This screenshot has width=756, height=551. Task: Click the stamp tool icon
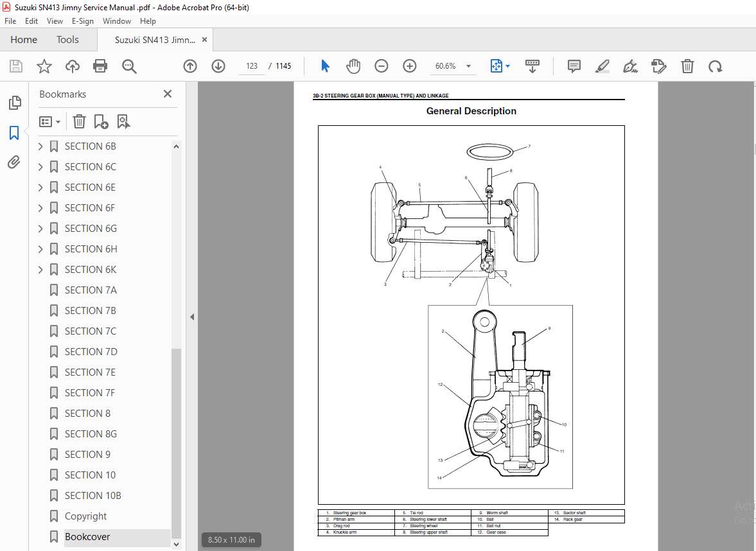[x=658, y=66]
